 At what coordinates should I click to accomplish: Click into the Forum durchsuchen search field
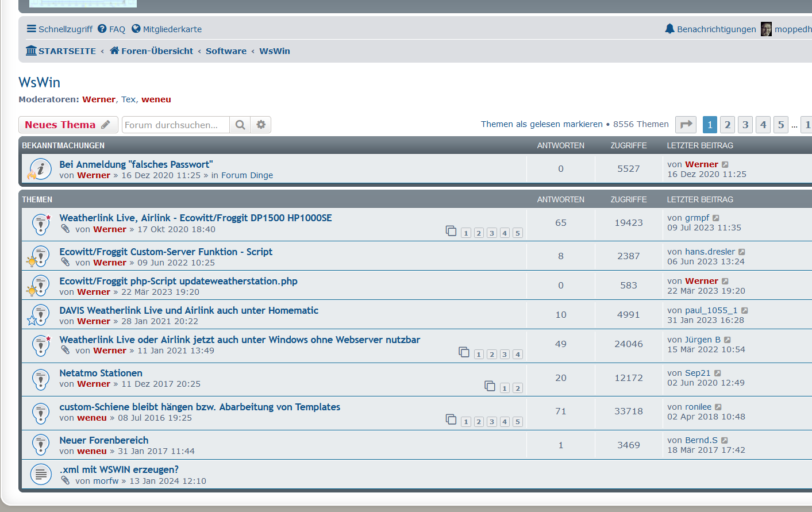(175, 125)
